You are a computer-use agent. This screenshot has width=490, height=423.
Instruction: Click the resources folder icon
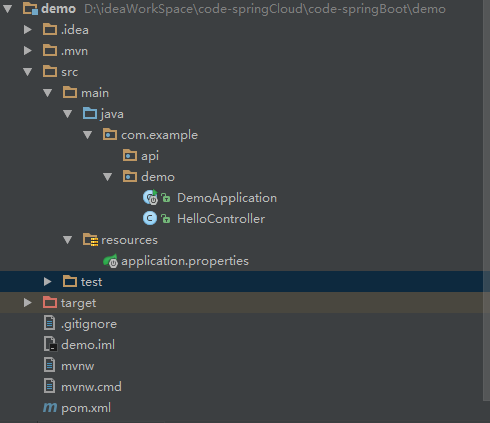tap(90, 240)
